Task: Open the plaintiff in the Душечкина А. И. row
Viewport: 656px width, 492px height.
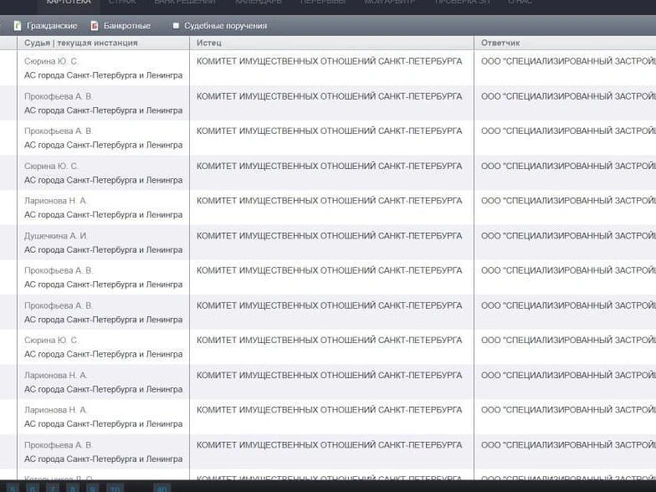Action: tap(329, 236)
